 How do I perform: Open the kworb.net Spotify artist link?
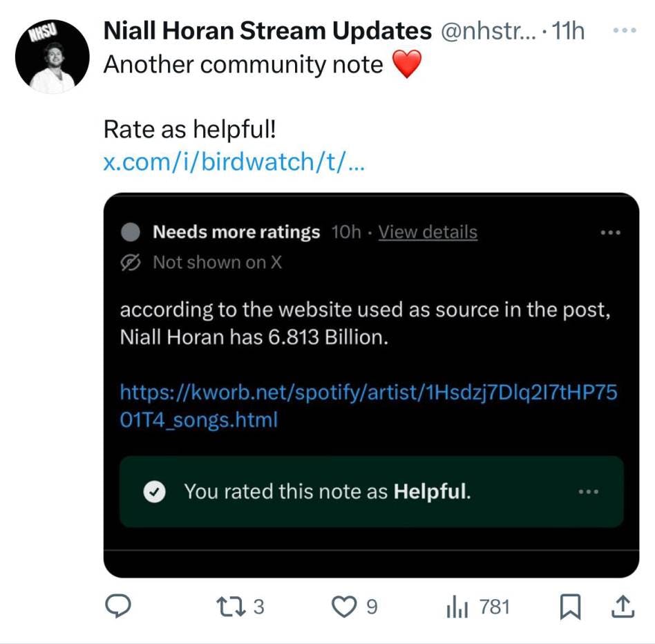368,406
